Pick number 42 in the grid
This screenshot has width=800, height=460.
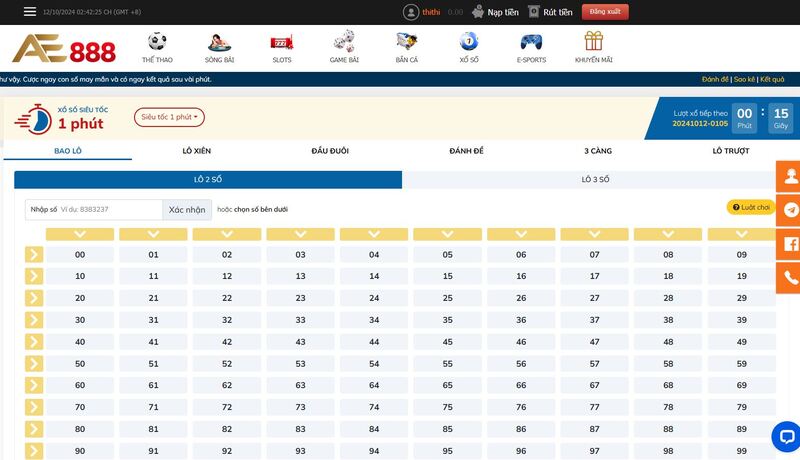(227, 342)
